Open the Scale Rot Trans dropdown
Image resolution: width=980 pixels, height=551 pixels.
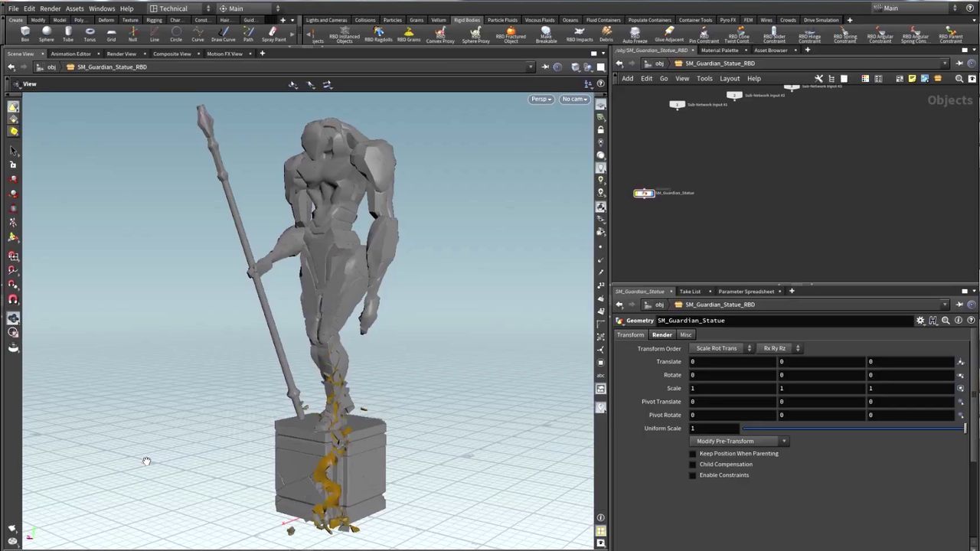point(720,348)
